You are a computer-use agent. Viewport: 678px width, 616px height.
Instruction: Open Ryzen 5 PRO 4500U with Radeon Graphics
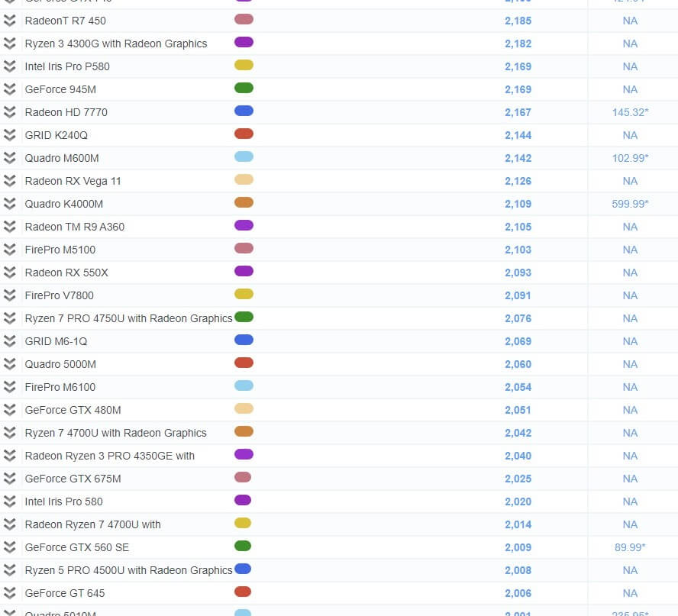[x=128, y=571]
